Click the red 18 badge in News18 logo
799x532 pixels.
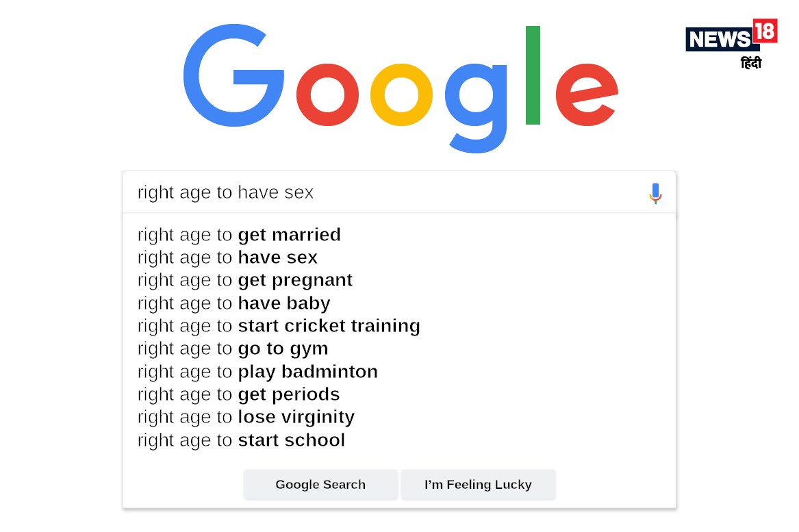pyautogui.click(x=764, y=31)
